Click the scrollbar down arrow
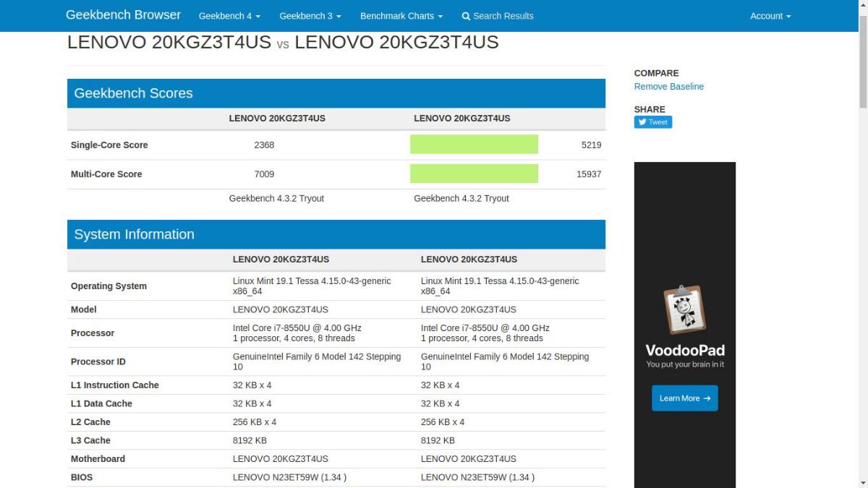868x488 pixels. coord(862,483)
